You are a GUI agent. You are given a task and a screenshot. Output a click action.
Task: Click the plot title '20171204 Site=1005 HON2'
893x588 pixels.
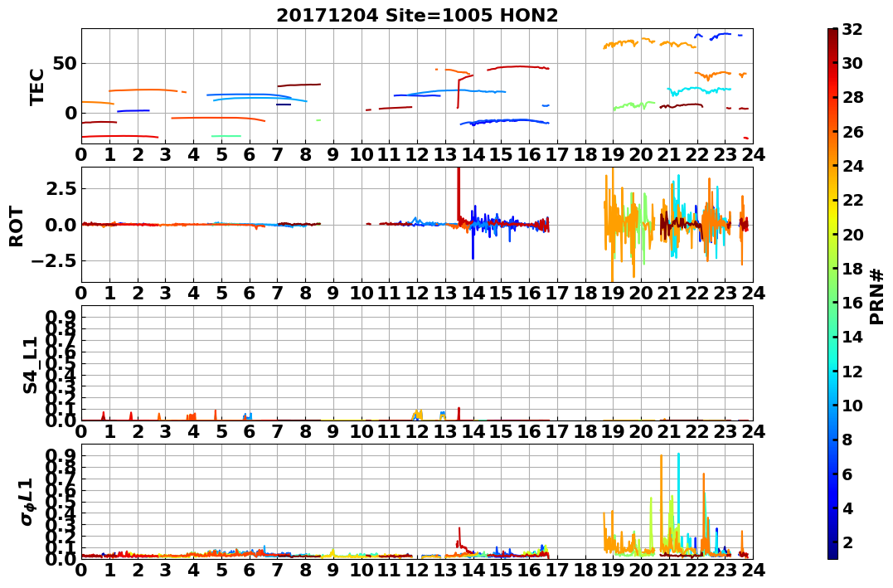417,16
